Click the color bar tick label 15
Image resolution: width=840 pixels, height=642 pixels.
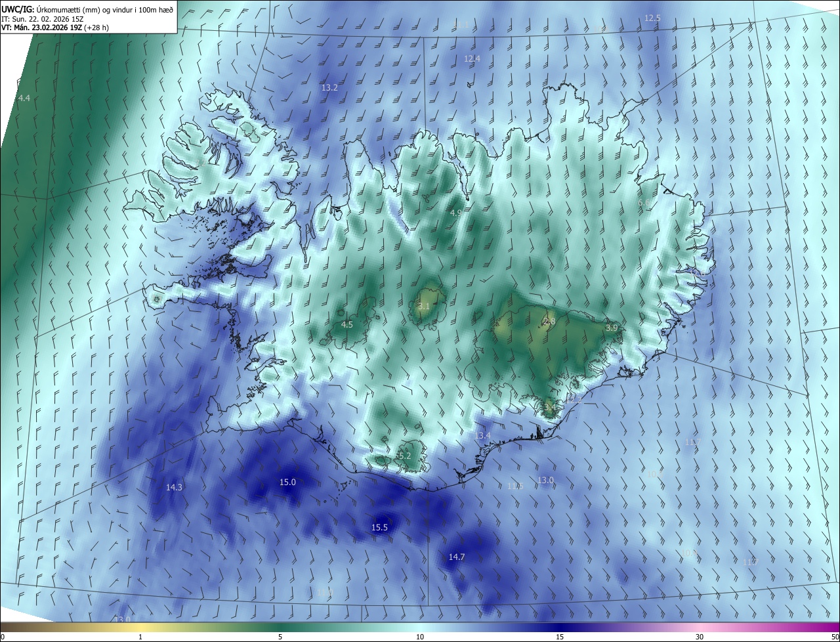(x=560, y=637)
